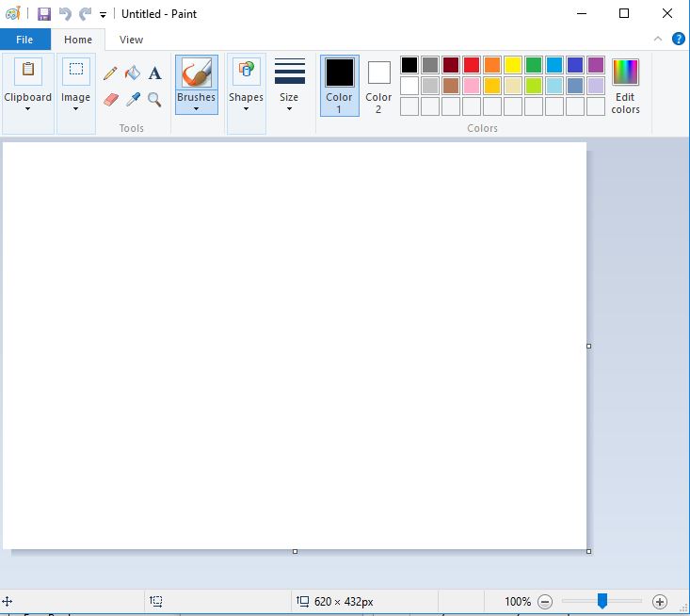The image size is (690, 616).
Task: Open the Paint Help question mark icon
Action: tap(678, 39)
